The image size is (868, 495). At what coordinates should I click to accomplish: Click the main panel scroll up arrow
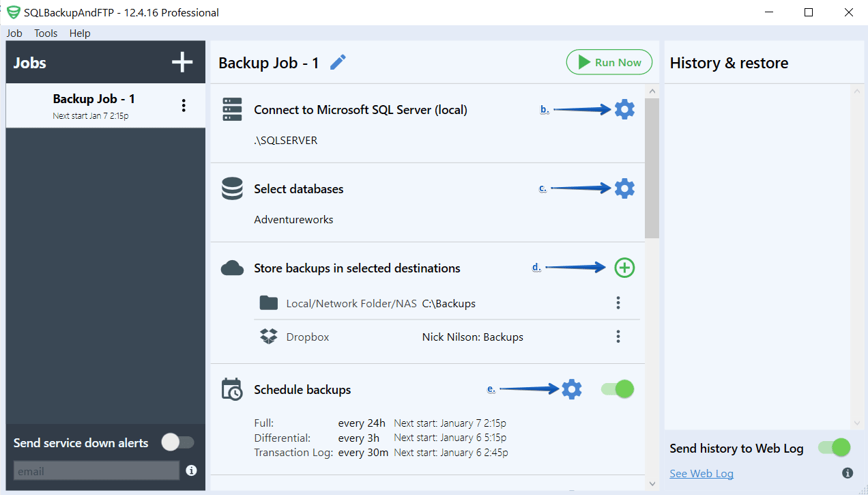click(652, 91)
